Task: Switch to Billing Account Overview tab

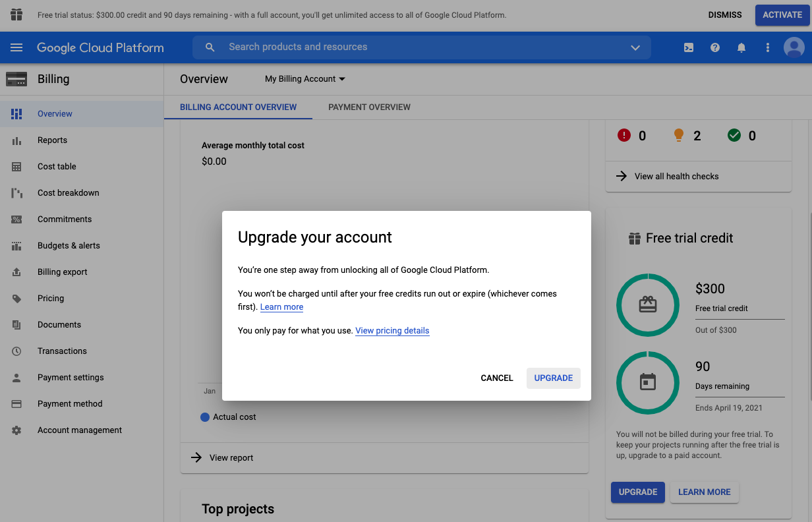Action: coord(238,107)
